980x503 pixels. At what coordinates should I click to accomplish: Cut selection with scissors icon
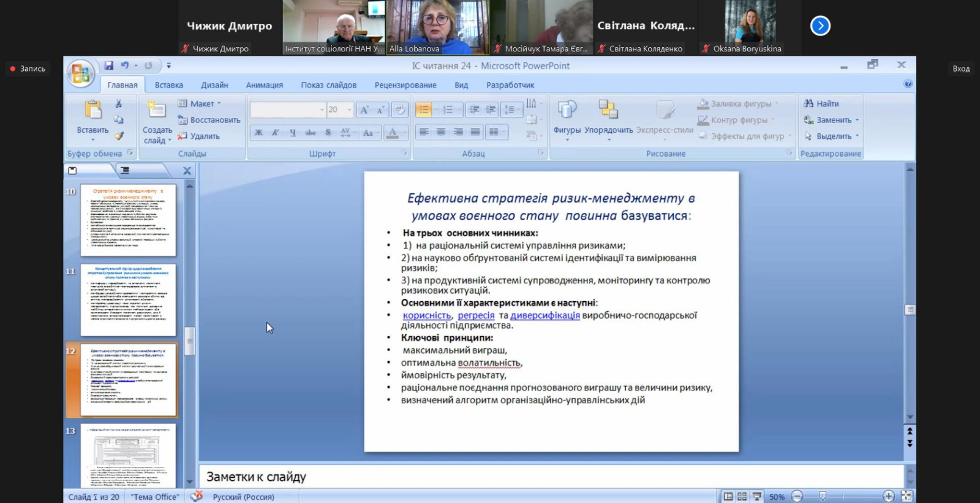(x=119, y=103)
